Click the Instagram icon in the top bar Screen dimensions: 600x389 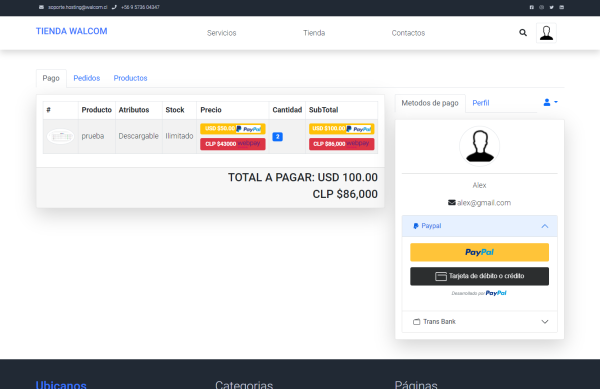tap(541, 7)
